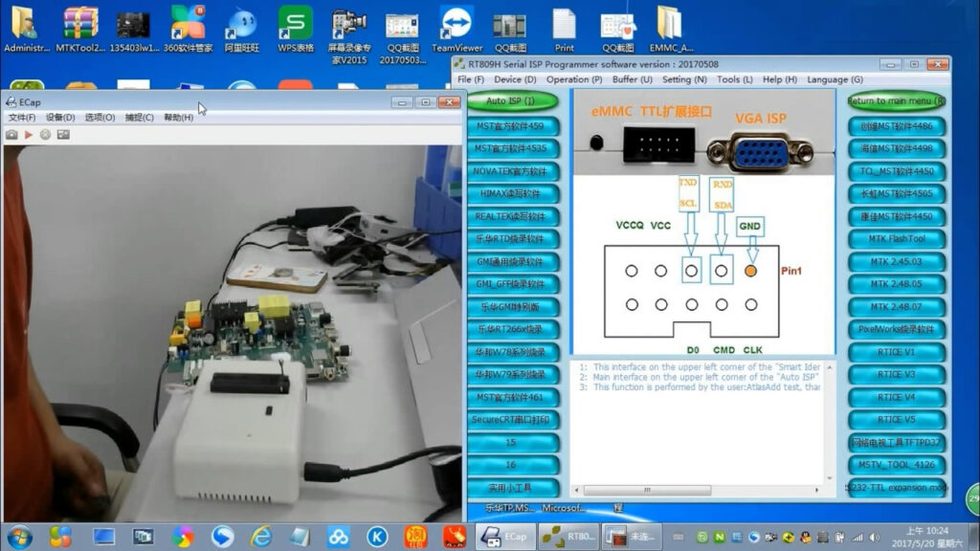The width and height of the screenshot is (980, 551).
Task: Click the green Auto ISP button
Action: 512,100
